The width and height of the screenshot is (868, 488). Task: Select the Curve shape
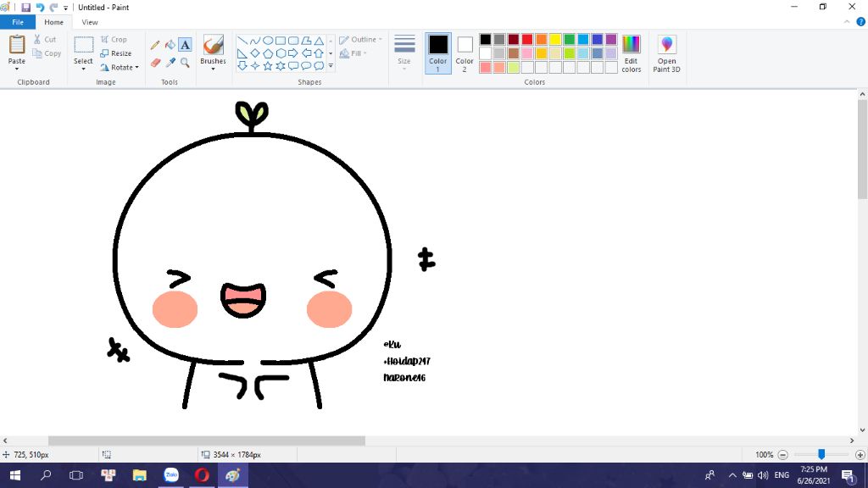point(254,41)
